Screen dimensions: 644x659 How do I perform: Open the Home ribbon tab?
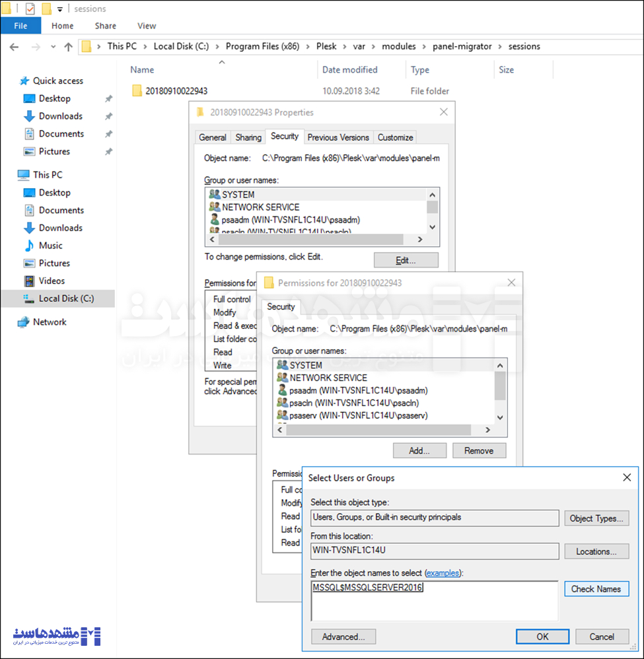pos(62,26)
